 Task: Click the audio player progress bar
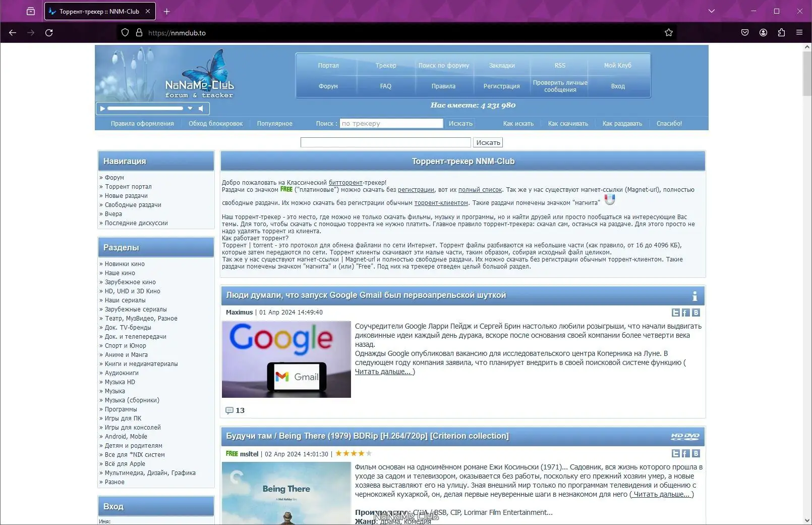[x=145, y=109]
